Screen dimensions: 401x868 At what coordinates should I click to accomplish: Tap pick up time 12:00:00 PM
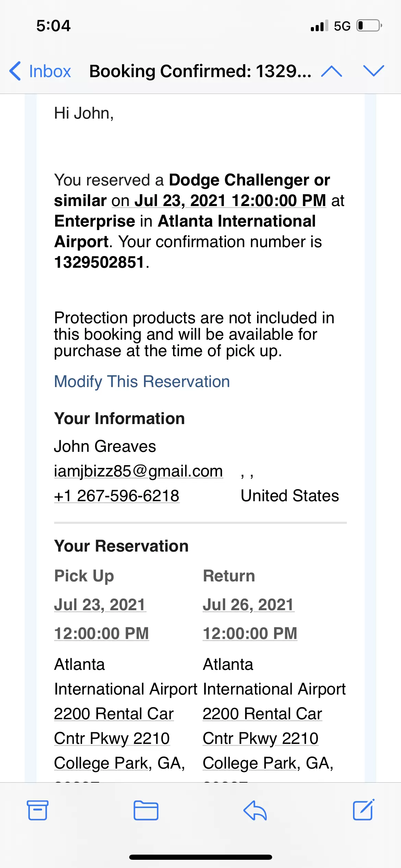click(x=101, y=633)
